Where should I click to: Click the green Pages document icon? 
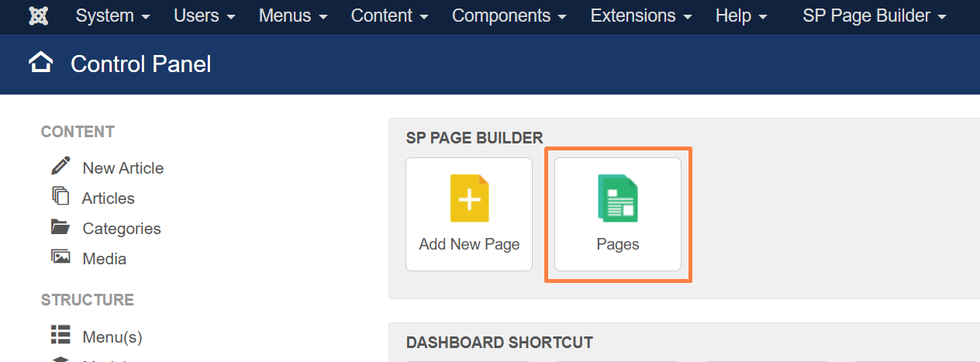(618, 198)
